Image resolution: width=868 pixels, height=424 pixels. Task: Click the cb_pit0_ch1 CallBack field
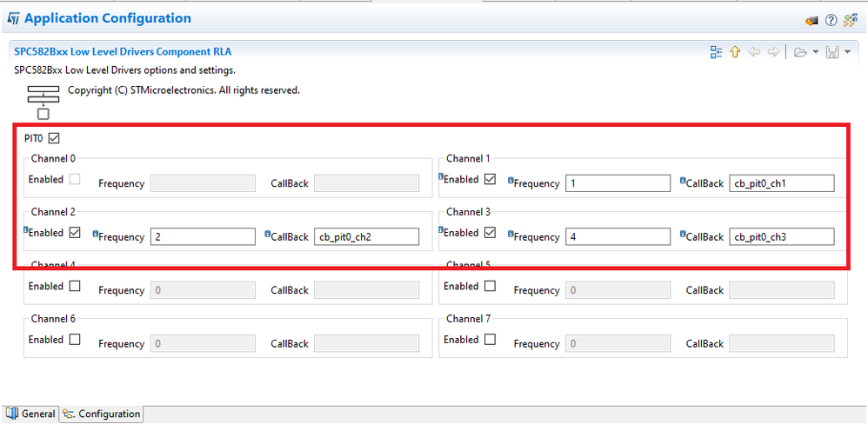click(x=782, y=183)
